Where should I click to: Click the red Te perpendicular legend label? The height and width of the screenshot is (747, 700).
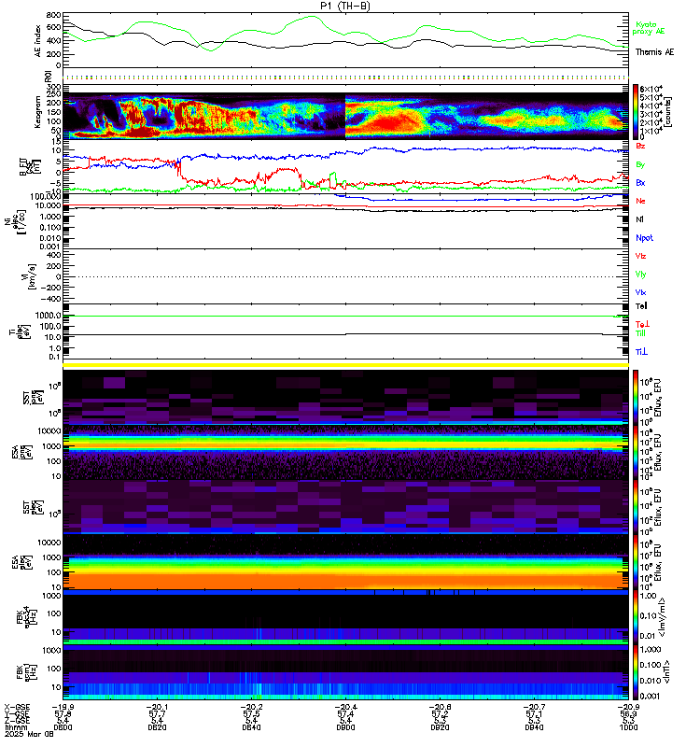pos(642,324)
